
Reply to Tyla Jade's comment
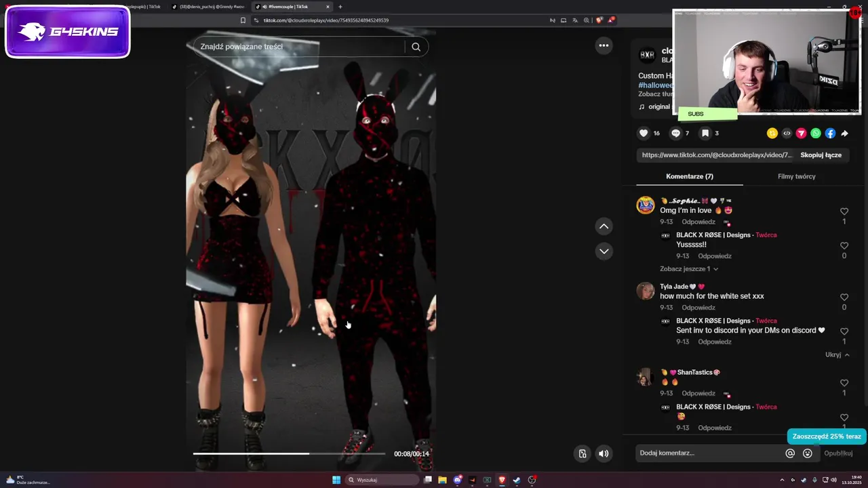tap(698, 308)
